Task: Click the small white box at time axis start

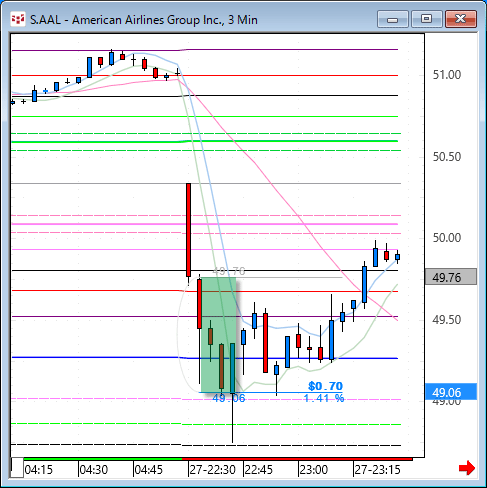Action: click(17, 468)
